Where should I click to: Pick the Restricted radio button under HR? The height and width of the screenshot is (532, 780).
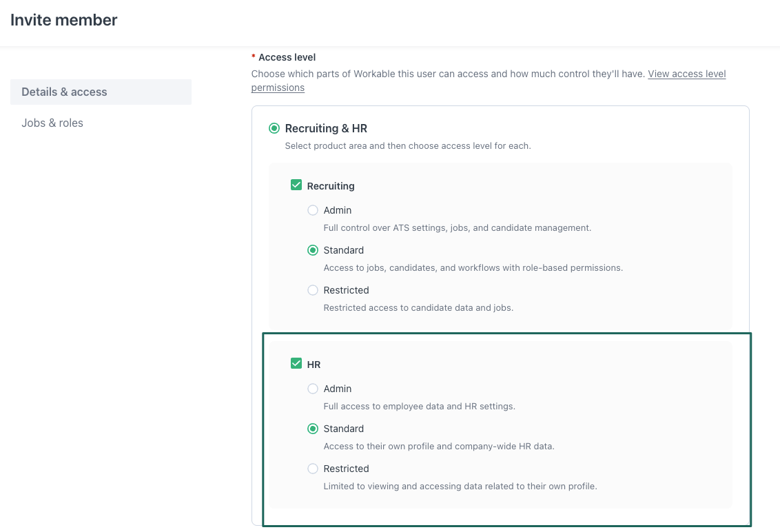tap(313, 469)
